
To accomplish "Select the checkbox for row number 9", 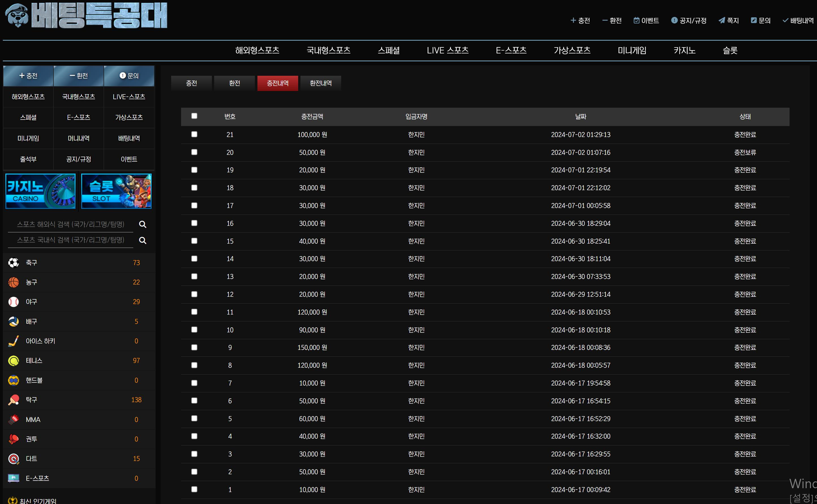I will 194,347.
